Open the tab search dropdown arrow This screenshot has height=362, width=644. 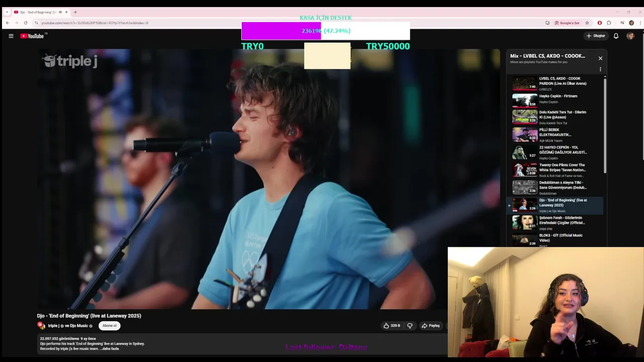7,12
